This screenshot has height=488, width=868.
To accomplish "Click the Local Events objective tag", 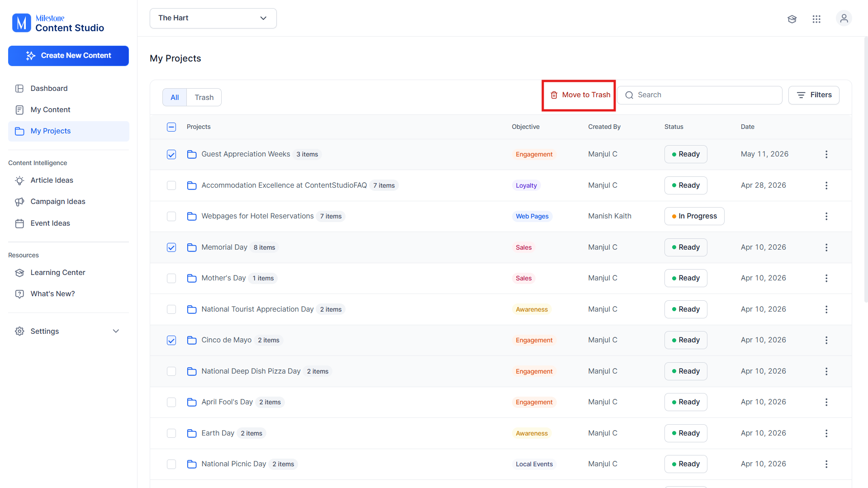I will pyautogui.click(x=534, y=464).
